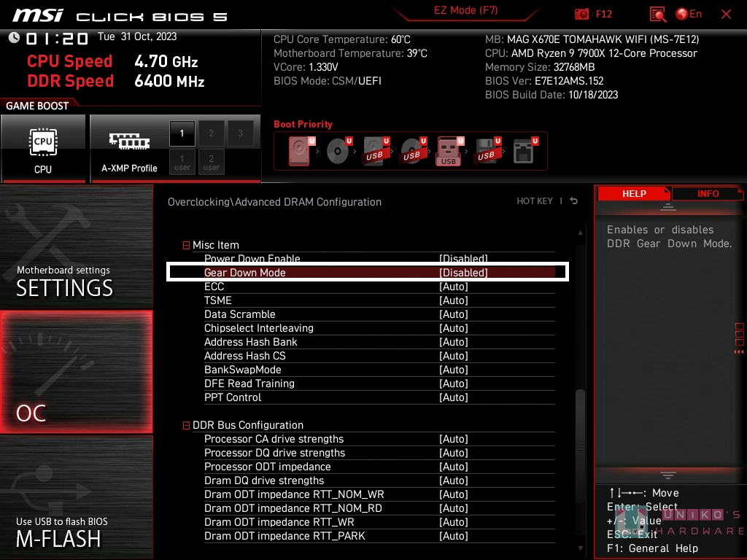Screen dimensions: 747x560
Task: Select Dram ODT impedance RTT_WR row
Action: pyautogui.click(x=379, y=521)
